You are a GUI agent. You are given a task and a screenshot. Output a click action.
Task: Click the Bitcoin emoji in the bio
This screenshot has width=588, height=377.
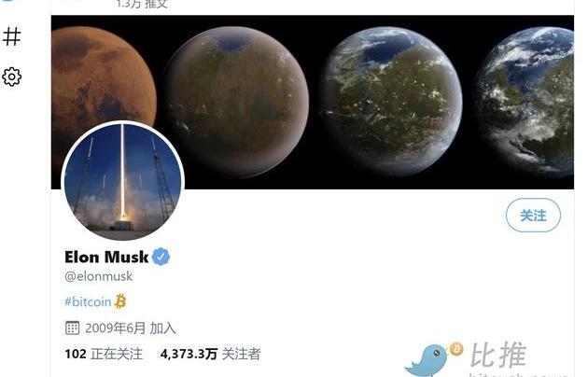(x=120, y=301)
